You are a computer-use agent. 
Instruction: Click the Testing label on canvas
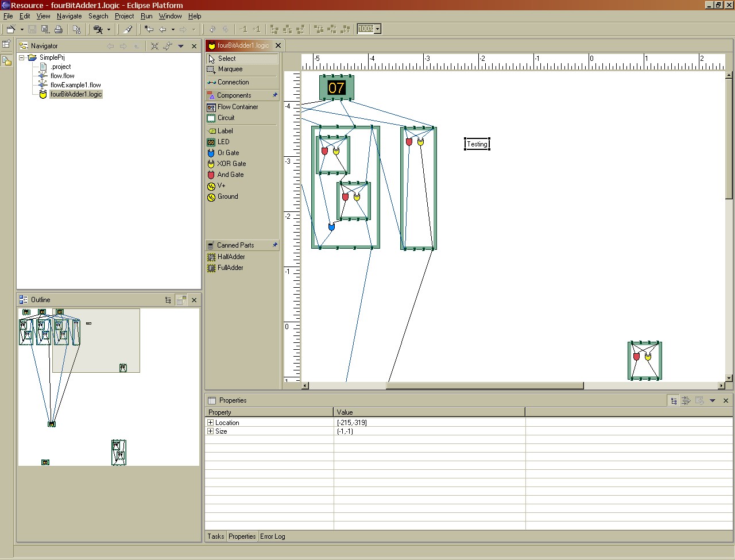477,144
